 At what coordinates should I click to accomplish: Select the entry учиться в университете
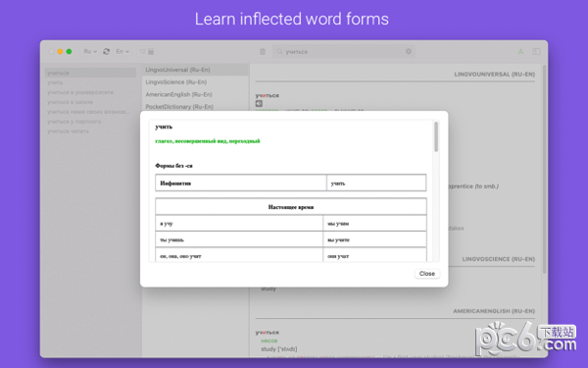[90, 92]
